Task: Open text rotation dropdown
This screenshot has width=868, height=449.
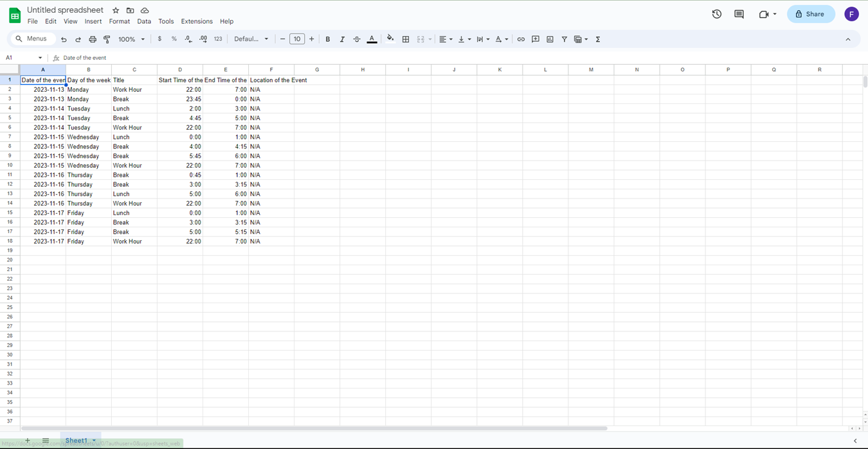Action: [x=502, y=39]
